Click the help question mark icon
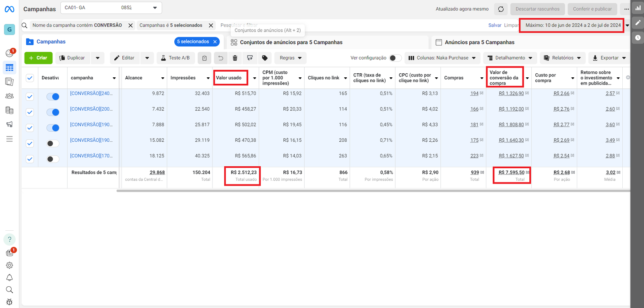Image resolution: width=644 pixels, height=308 pixels. tap(9, 240)
